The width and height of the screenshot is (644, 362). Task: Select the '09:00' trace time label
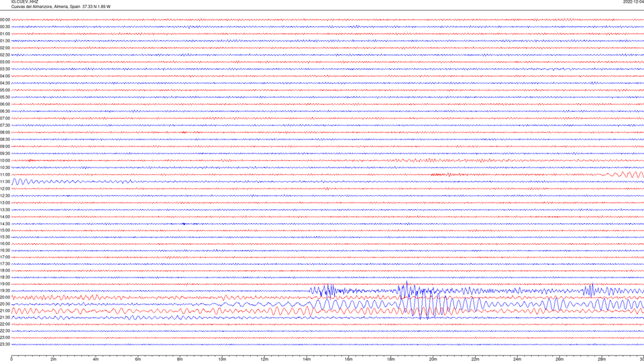5,147
